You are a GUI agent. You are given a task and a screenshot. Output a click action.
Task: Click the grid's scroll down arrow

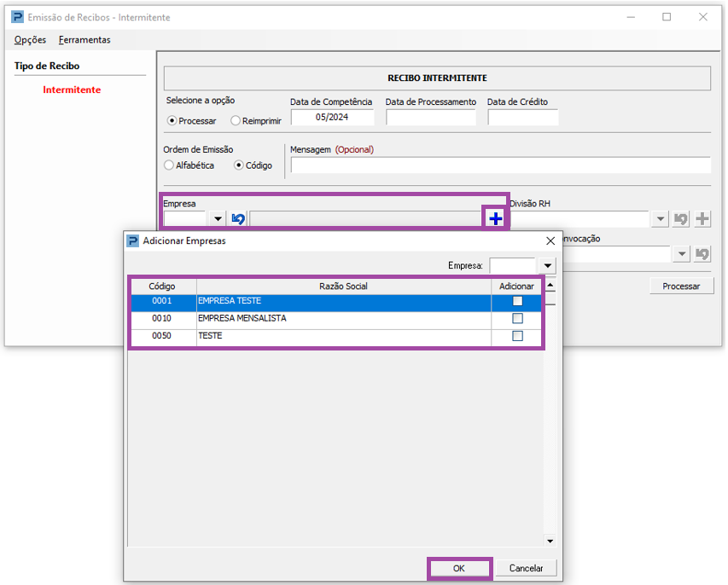550,541
